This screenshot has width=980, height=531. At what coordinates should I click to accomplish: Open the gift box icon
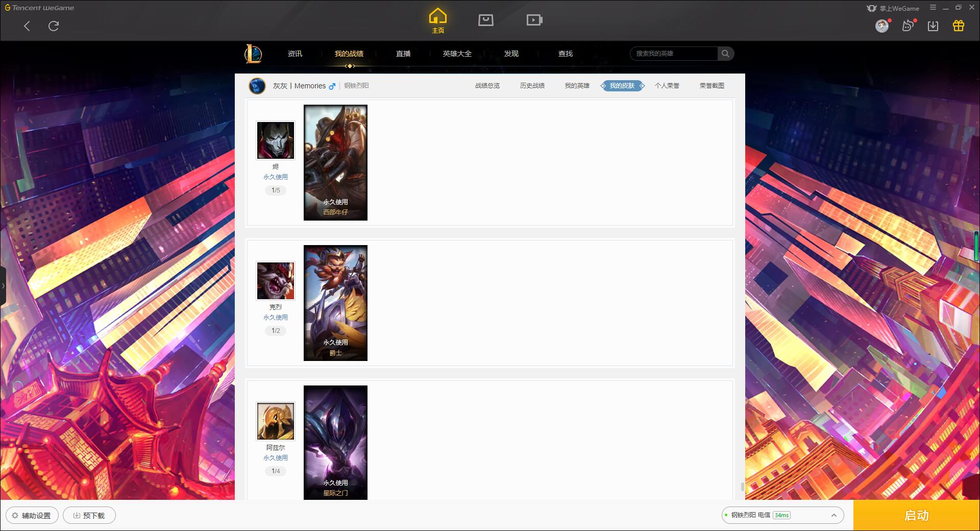(x=959, y=26)
